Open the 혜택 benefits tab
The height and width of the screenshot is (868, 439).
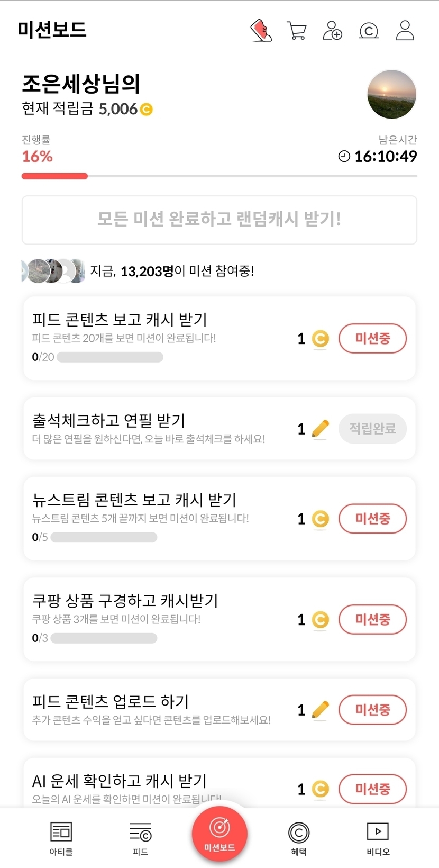click(x=299, y=838)
